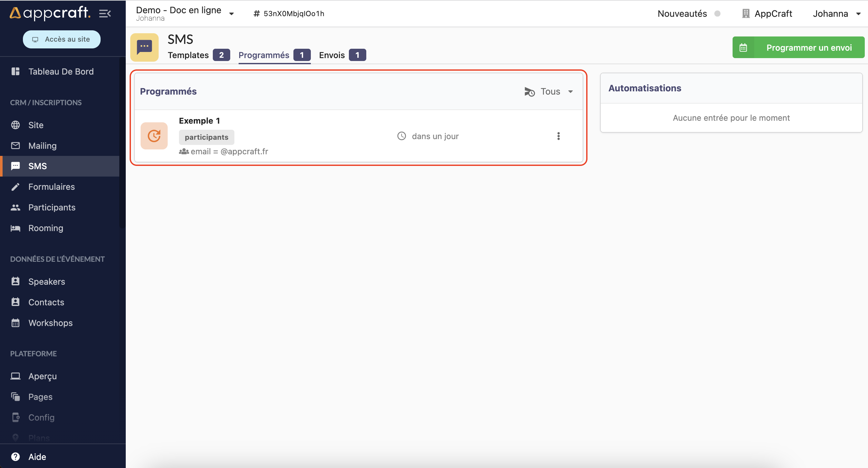
Task: Open Mailing via the envelope icon entry
Action: click(16, 146)
